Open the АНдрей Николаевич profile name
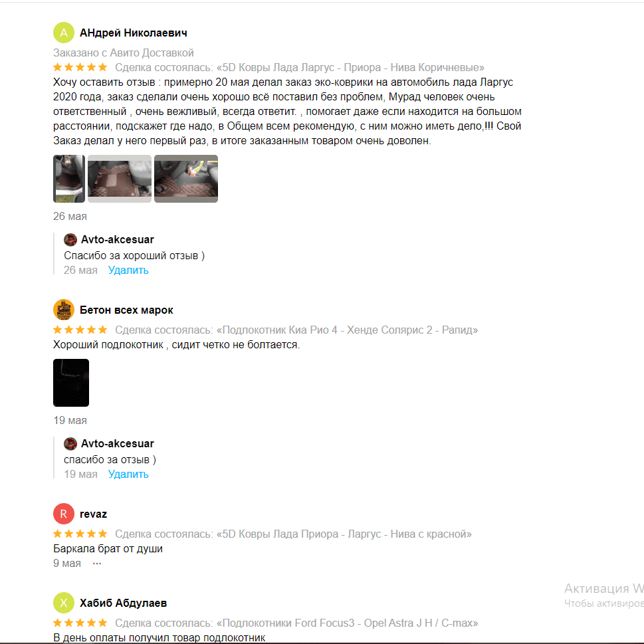Image resolution: width=644 pixels, height=644 pixels. [134, 33]
